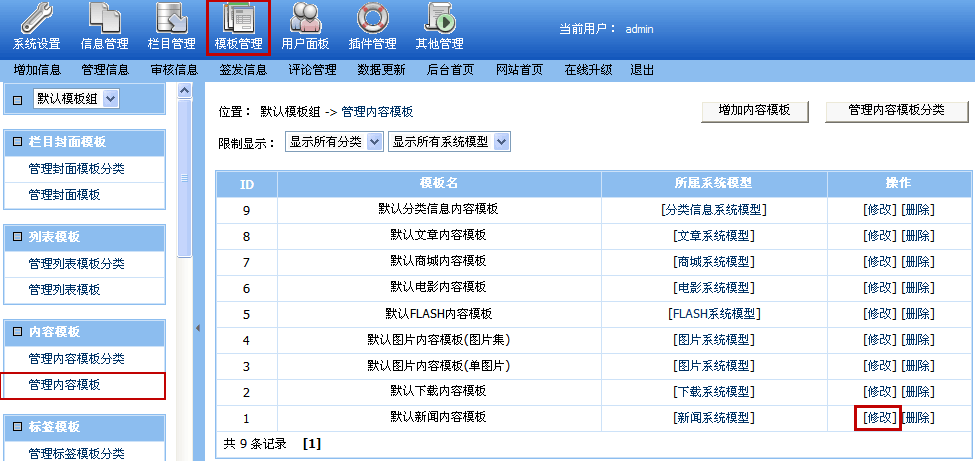This screenshot has height=461, width=975.
Task: Open the 默认模板组 dropdown
Action: [77, 98]
